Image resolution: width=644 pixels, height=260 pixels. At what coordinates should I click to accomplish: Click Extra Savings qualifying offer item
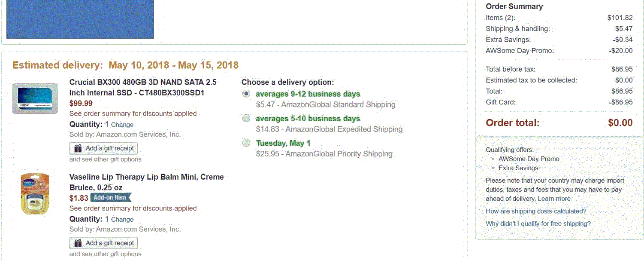(518, 168)
